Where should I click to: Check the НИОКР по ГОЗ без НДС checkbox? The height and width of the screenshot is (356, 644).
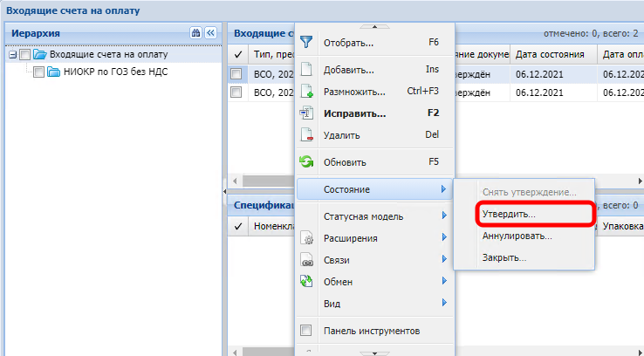pos(38,72)
